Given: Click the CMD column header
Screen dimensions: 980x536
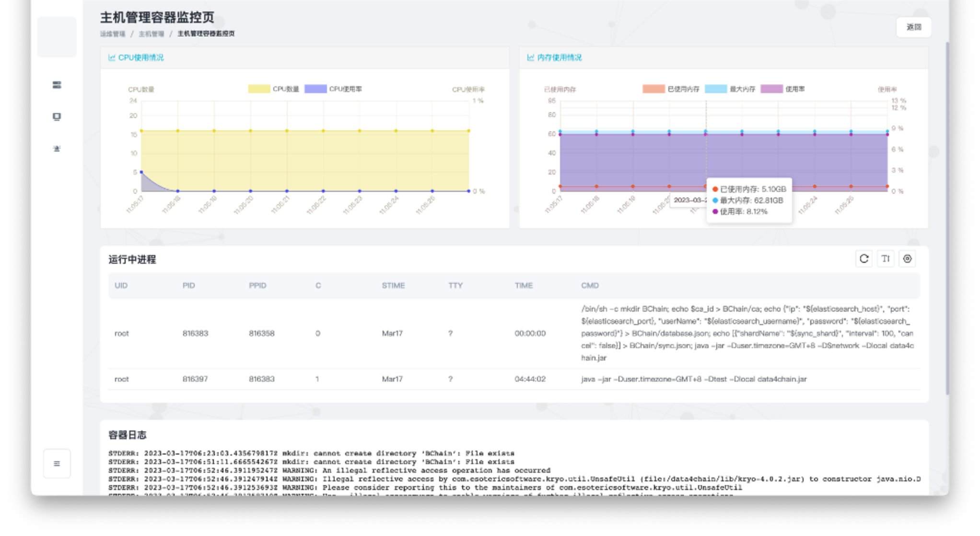Looking at the screenshot, I should 590,286.
